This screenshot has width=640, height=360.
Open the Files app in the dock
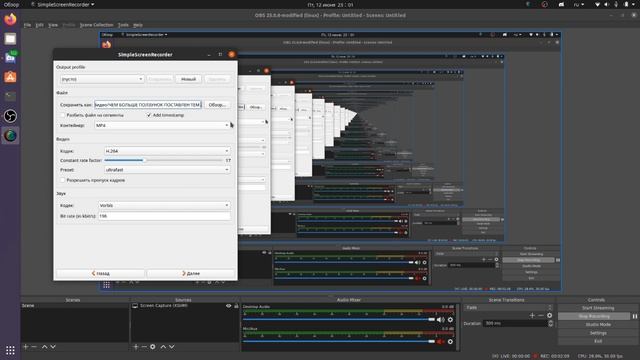click(10, 39)
